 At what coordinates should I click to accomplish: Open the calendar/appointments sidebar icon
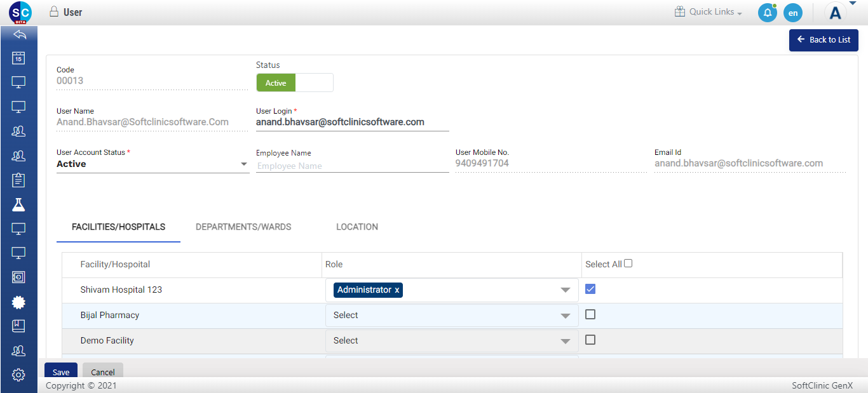(x=18, y=58)
